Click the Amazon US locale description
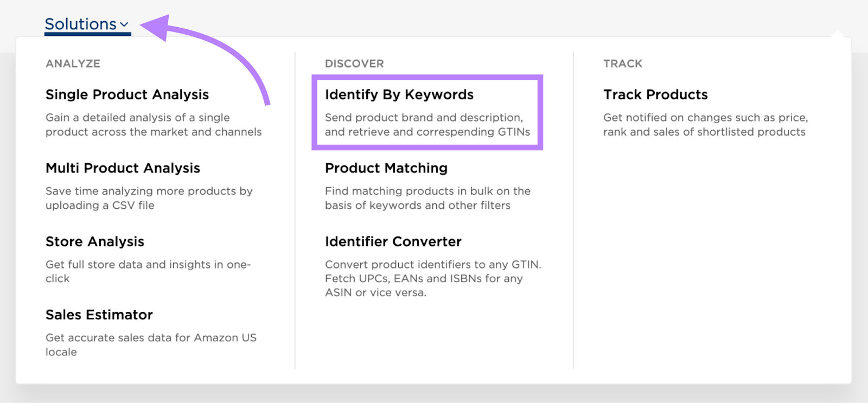The width and height of the screenshot is (868, 403). 151,344
